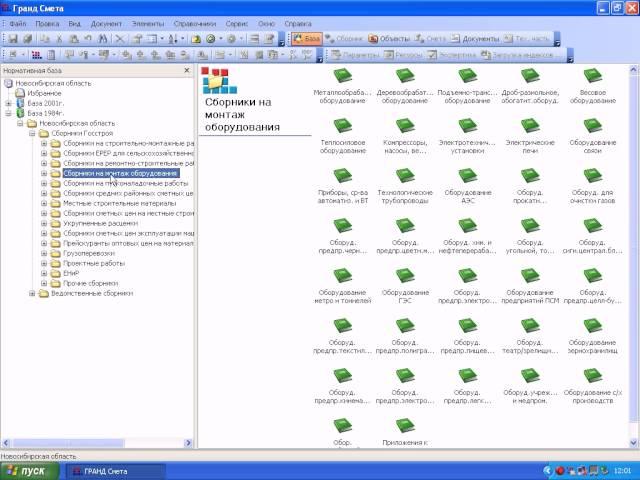Click the ГРАНД Смета taskbar button
The height and width of the screenshot is (480, 640).
coord(115,471)
